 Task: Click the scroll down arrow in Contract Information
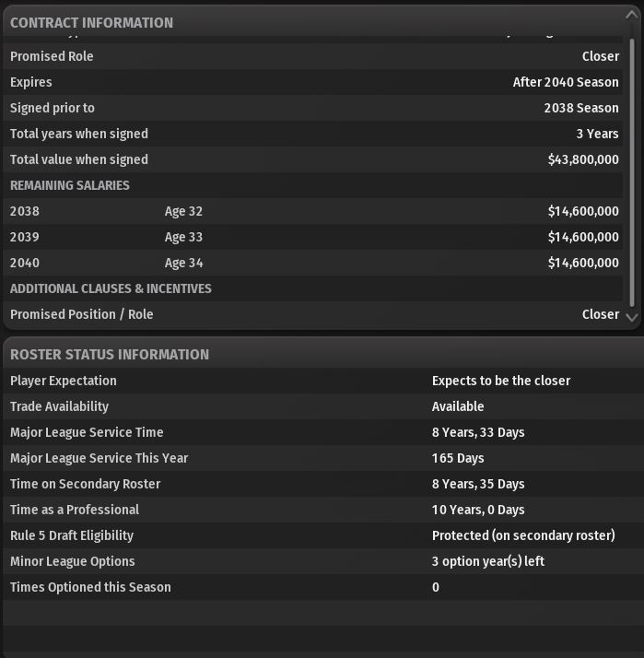(632, 317)
